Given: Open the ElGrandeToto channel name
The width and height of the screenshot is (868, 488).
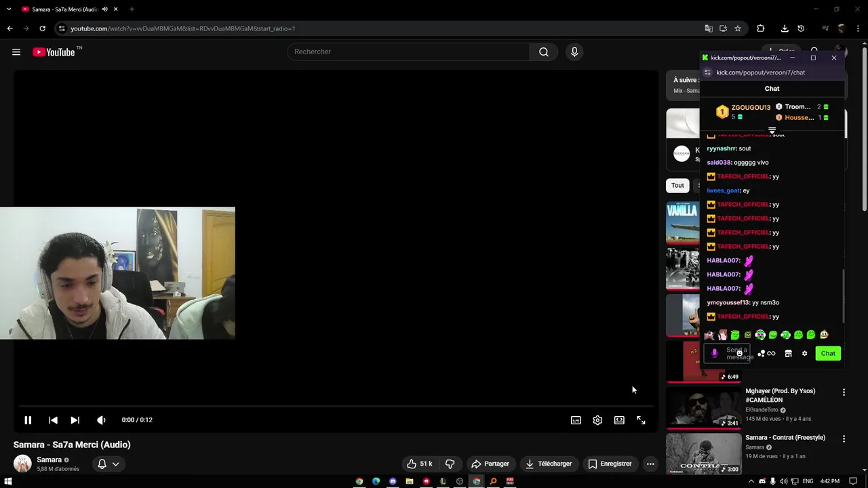Looking at the screenshot, I should click(x=762, y=410).
